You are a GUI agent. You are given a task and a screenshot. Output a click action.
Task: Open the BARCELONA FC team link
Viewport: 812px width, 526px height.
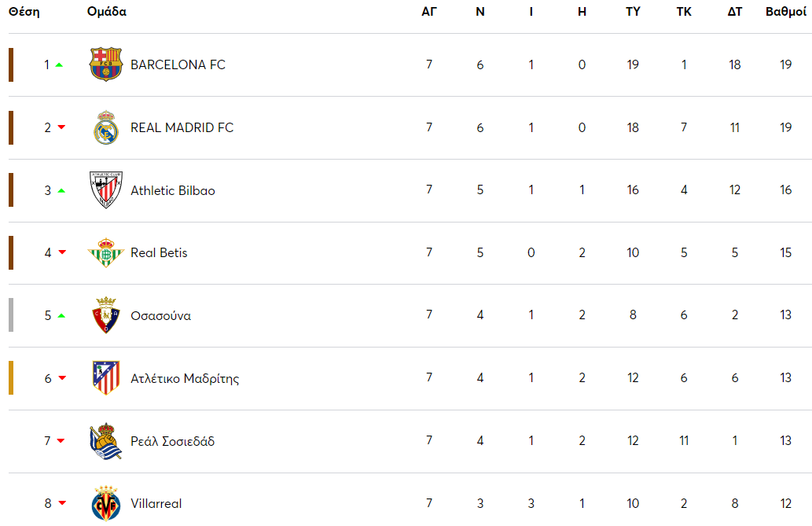178,64
